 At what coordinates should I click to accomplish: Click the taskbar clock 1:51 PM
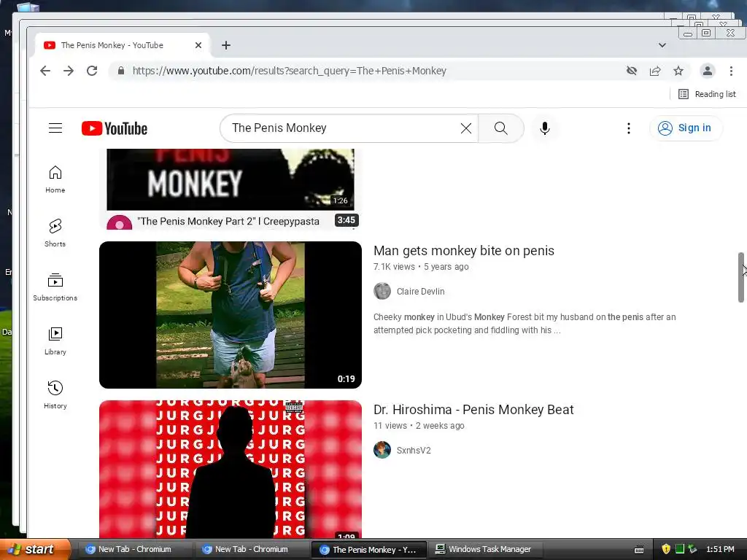[720, 549]
